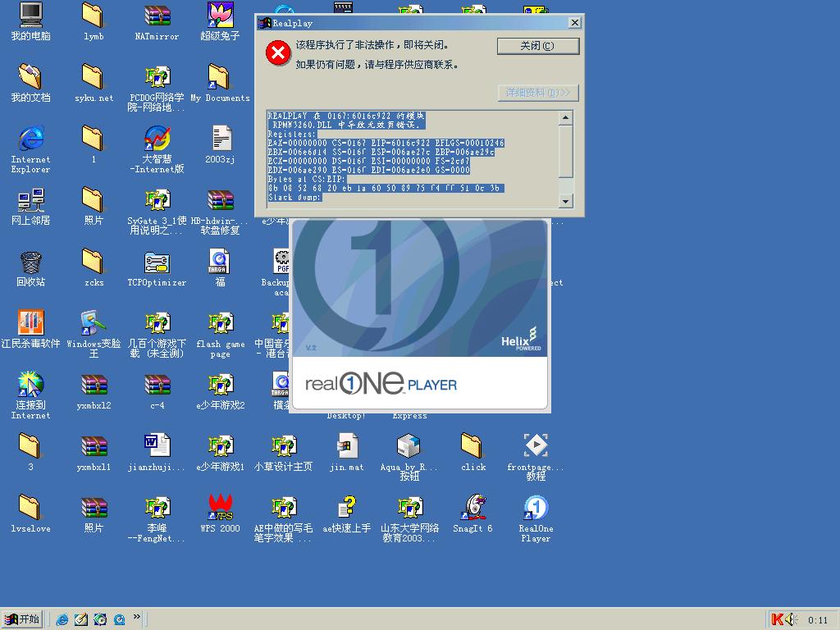This screenshot has height=630, width=840.
Task: Select the My Documents shortcut folder
Action: 220,76
